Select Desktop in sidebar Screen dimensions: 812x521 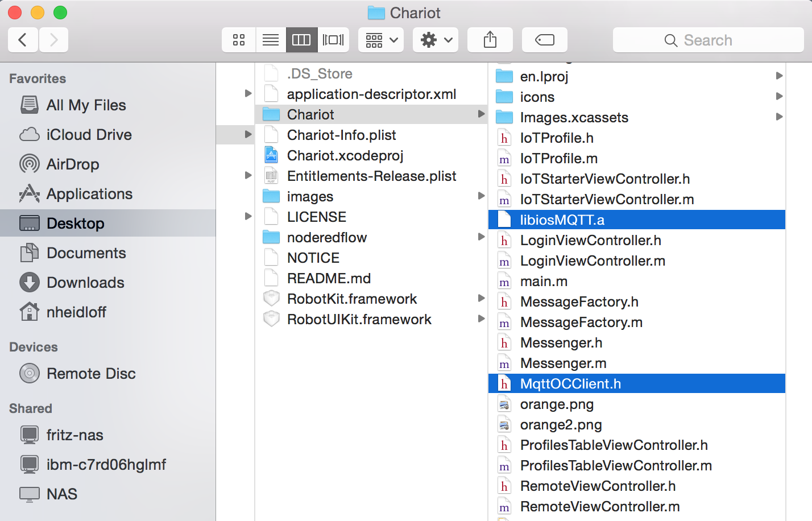[x=108, y=224]
